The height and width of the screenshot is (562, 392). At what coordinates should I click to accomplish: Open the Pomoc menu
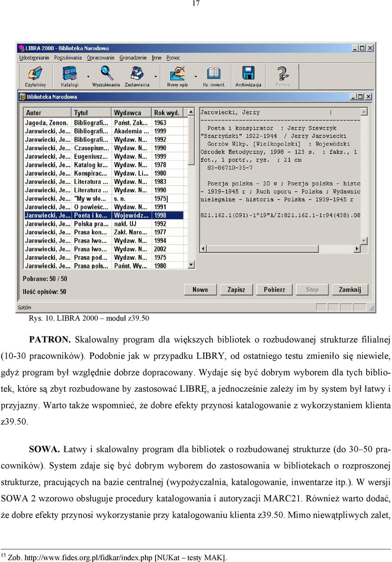click(173, 58)
